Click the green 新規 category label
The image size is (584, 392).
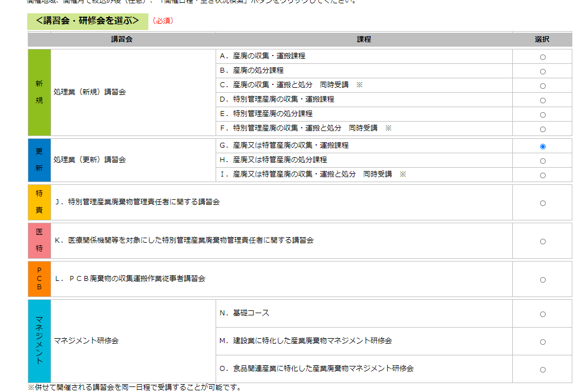(x=39, y=92)
